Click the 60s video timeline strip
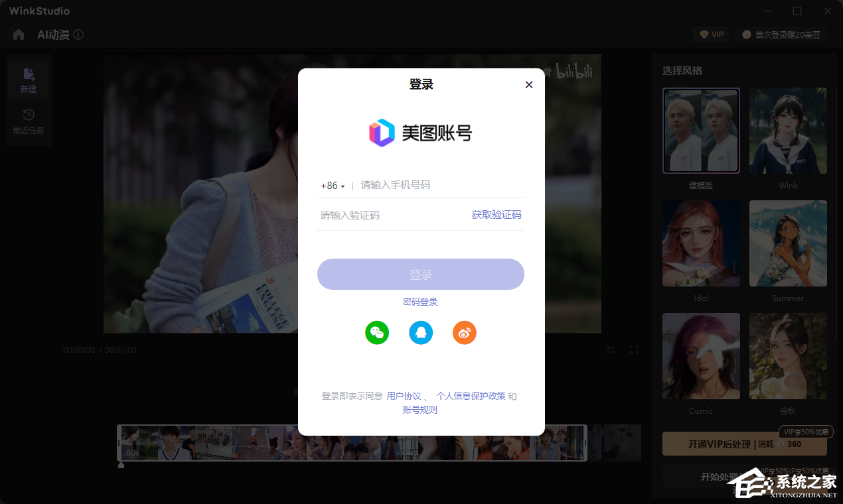 (x=352, y=443)
